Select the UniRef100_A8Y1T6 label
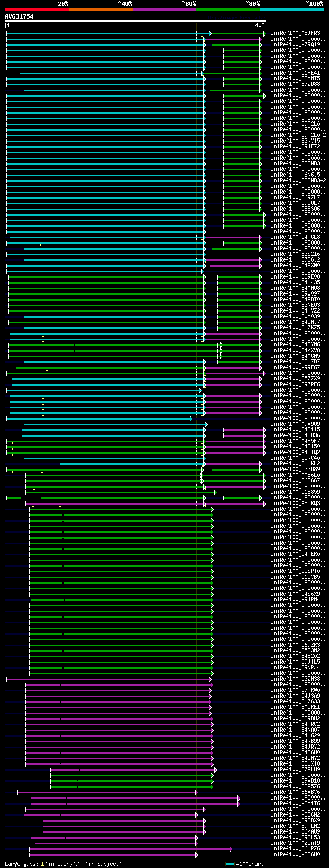 point(295,804)
